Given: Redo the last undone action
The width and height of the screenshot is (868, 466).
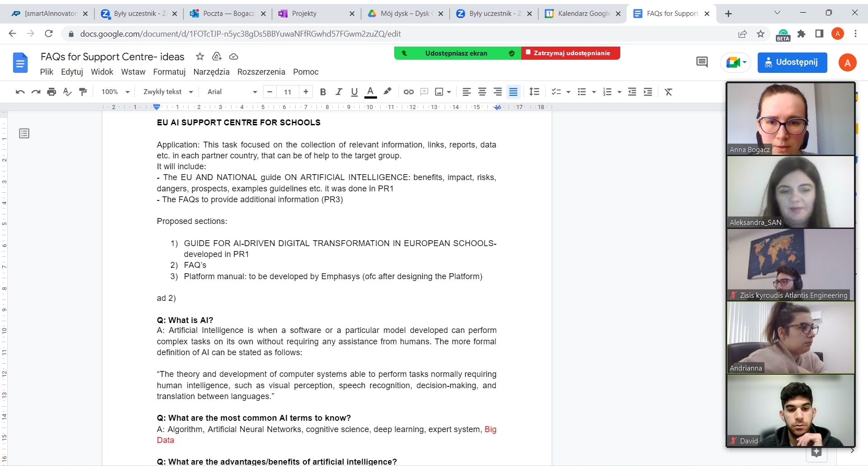Looking at the screenshot, I should coord(36,92).
